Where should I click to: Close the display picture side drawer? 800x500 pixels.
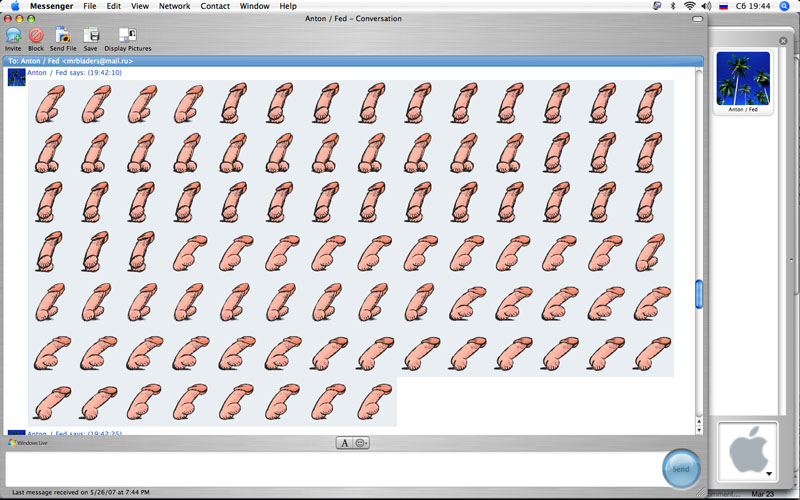coord(783,41)
